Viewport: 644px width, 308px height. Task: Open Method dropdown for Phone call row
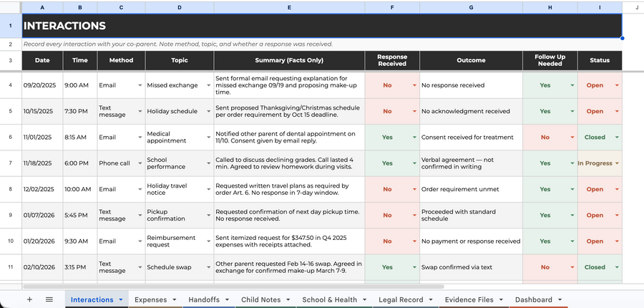point(140,163)
